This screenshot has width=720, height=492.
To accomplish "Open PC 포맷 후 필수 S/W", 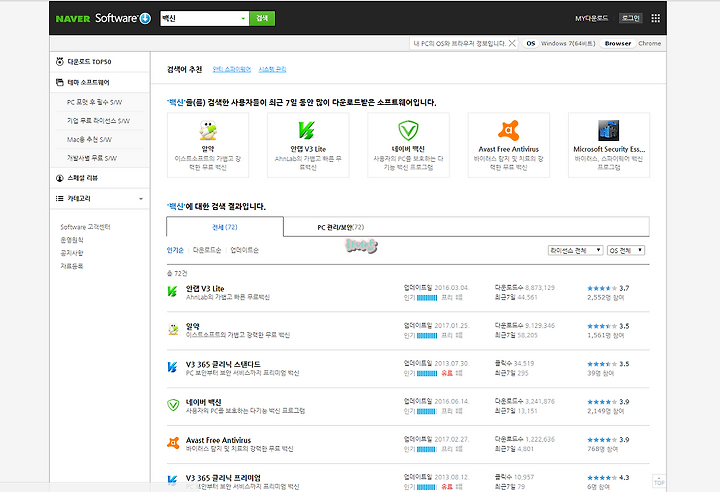I will pos(95,102).
